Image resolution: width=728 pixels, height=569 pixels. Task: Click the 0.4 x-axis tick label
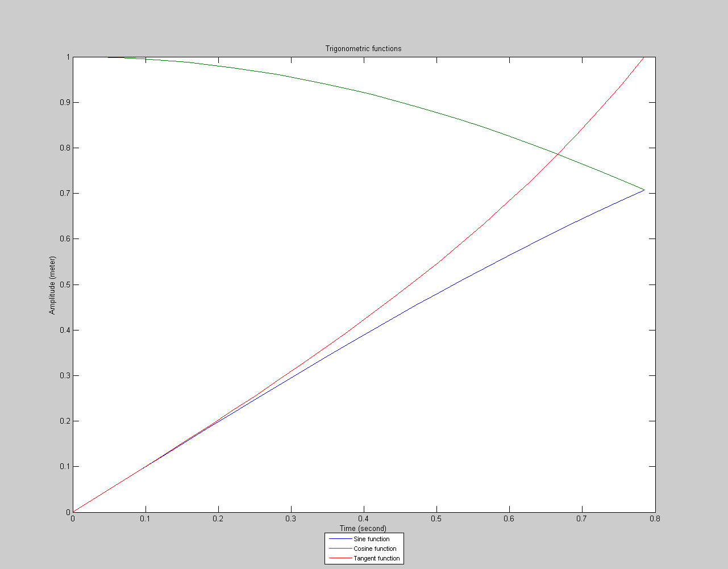[364, 518]
